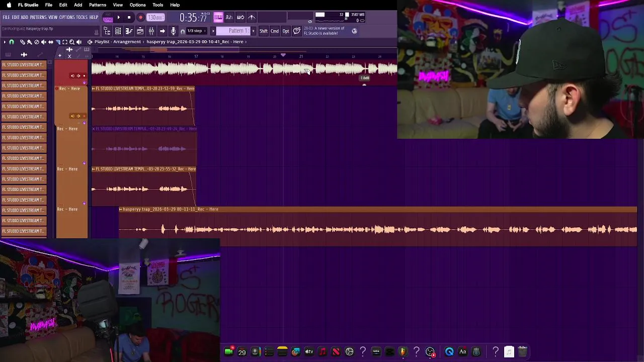The image size is (644, 362).
Task: Select the Delete tool in the playlist toolbar
Action: pyautogui.click(x=36, y=42)
